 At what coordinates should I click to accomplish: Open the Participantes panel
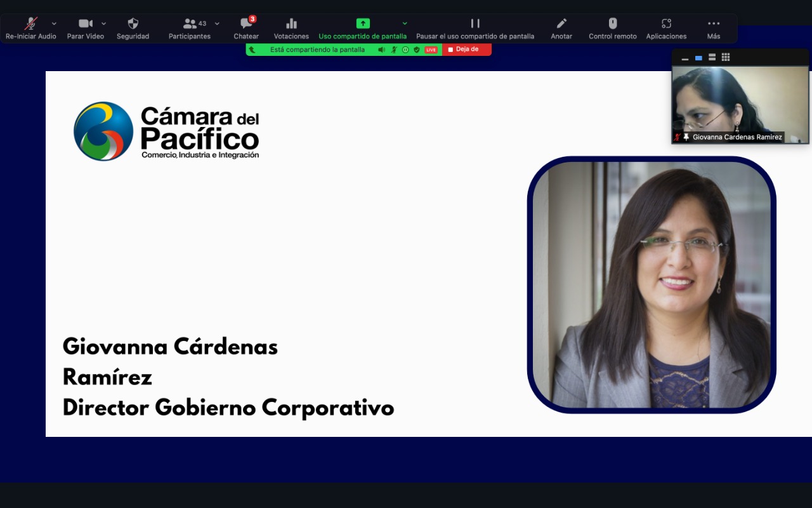190,28
